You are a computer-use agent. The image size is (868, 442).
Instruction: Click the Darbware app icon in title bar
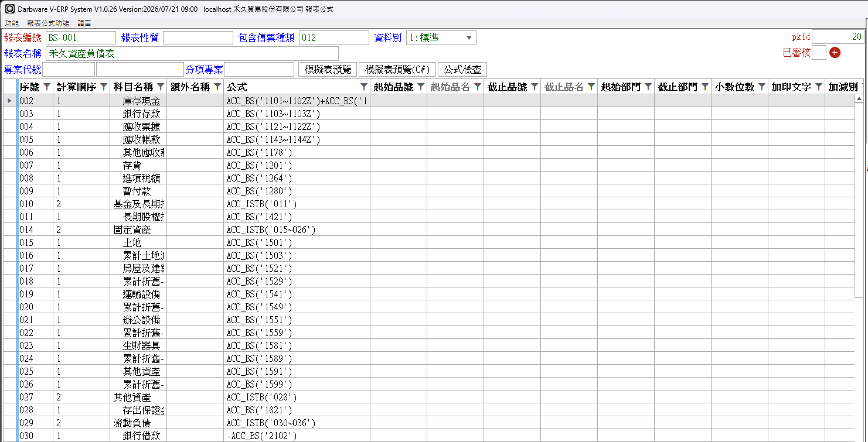9,9
